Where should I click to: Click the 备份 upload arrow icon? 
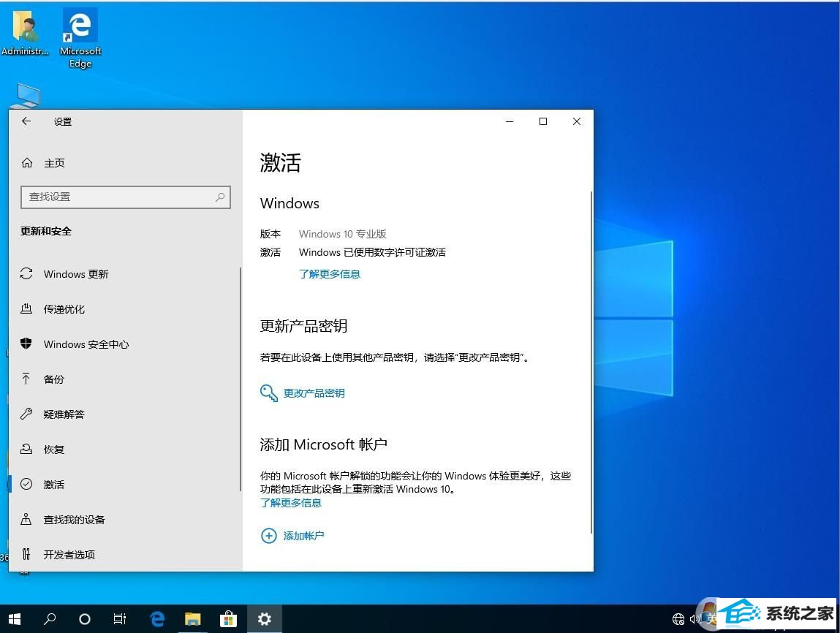[x=26, y=379]
